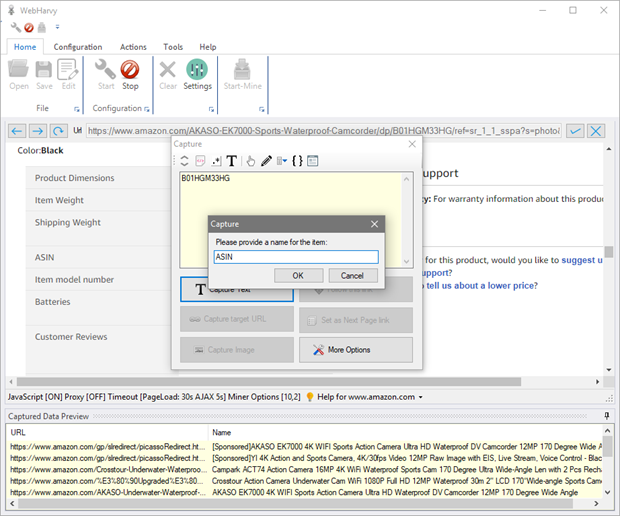Open the Actions ribbon tab
This screenshot has height=516, width=620.
[133, 47]
